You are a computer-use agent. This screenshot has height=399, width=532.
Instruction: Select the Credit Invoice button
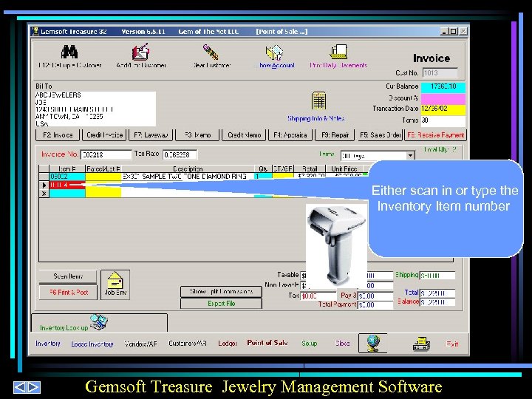[104, 135]
